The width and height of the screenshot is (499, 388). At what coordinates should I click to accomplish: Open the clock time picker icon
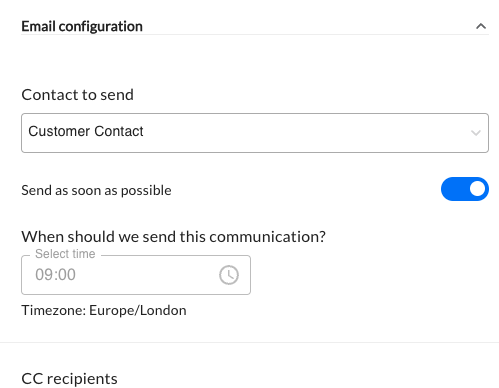tap(229, 275)
